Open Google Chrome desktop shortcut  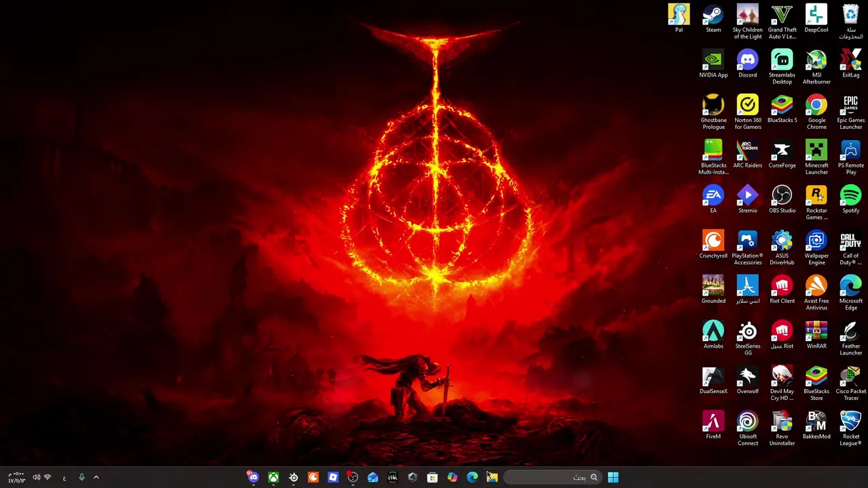point(816,113)
